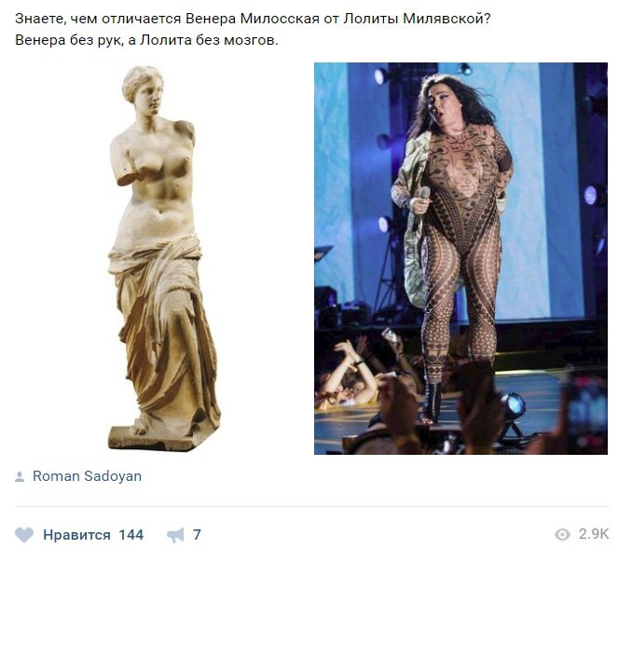This screenshot has height=672, width=632.
Task: Click the megaphone share icon
Action: coord(175,535)
